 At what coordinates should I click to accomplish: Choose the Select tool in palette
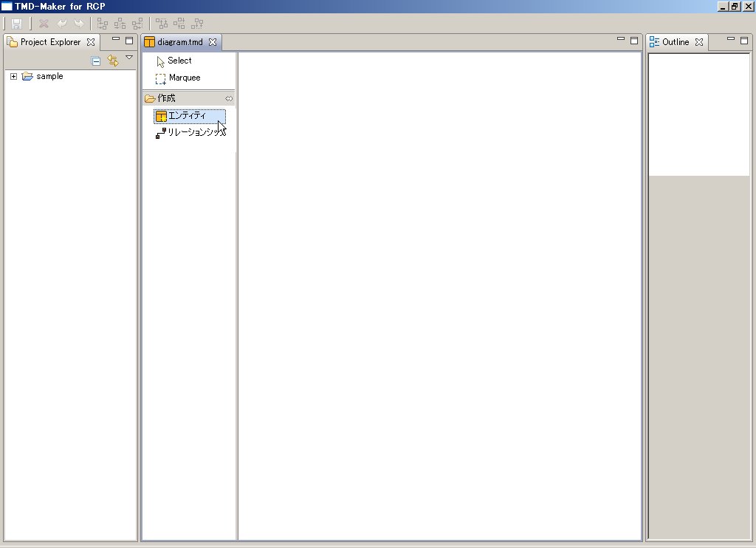[174, 61]
